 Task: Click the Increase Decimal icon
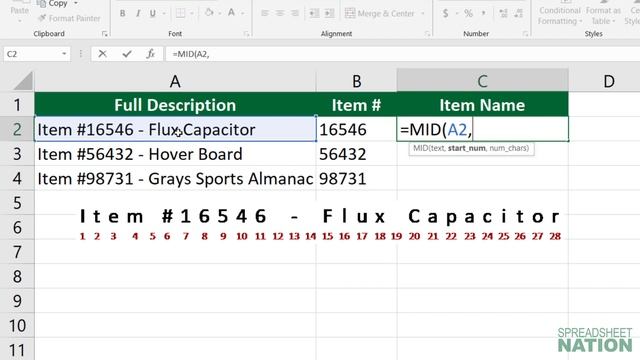[503, 13]
